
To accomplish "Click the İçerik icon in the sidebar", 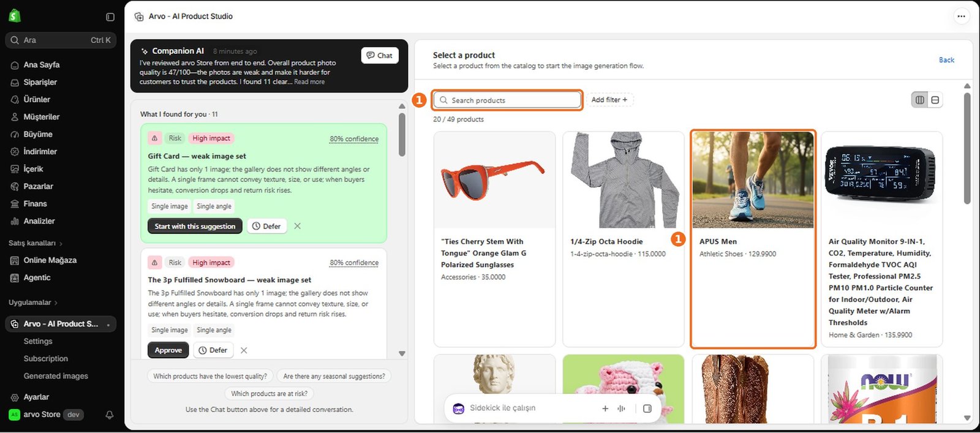I will click(15, 169).
